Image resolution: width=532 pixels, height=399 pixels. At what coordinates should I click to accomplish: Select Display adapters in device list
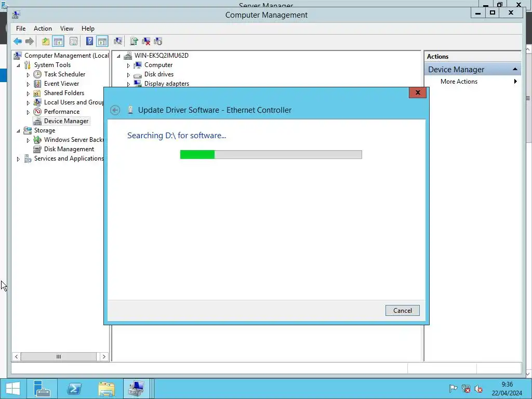click(x=167, y=84)
